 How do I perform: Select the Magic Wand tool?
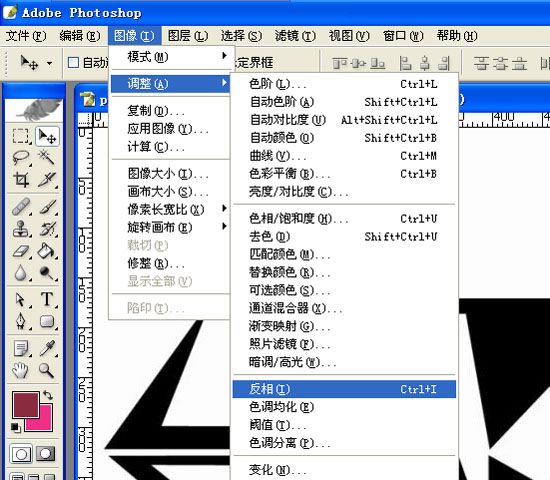click(x=47, y=158)
